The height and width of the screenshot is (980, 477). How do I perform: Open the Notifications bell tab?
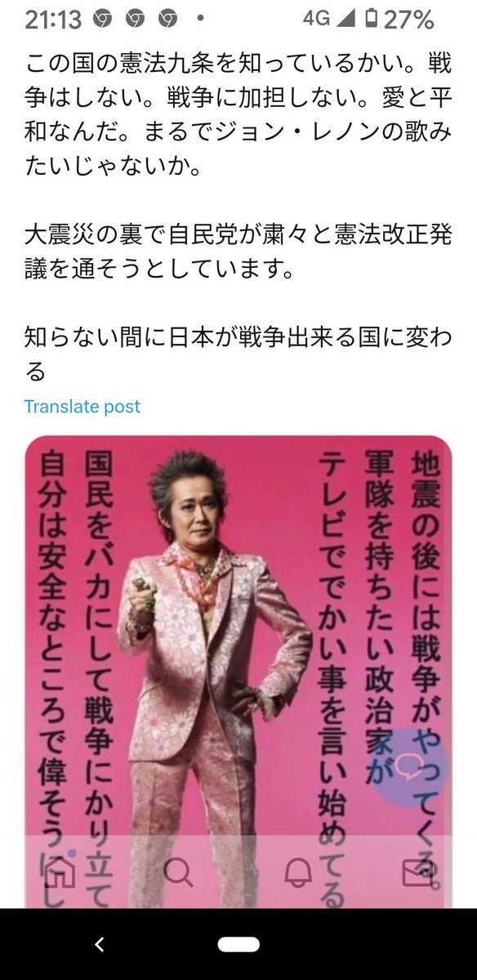(298, 873)
